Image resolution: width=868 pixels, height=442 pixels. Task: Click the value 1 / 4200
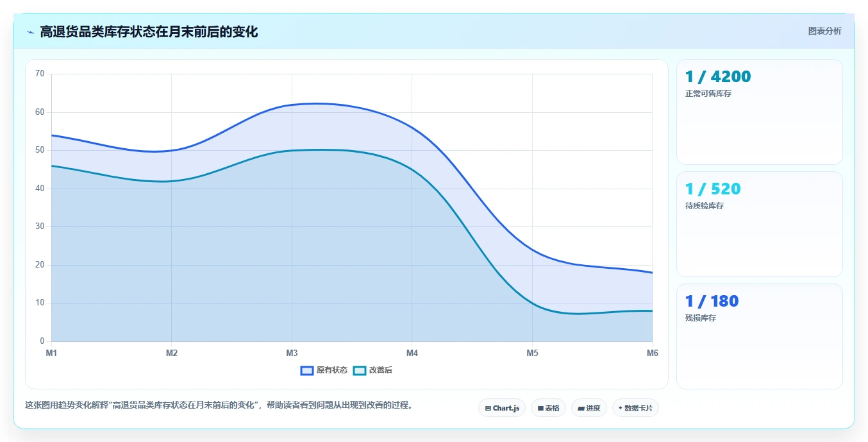(717, 77)
